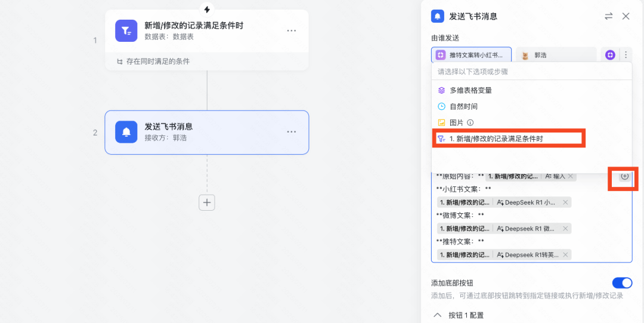Click the 输入 variable tag
Viewport: 644px width, 323px height.
pos(531,176)
